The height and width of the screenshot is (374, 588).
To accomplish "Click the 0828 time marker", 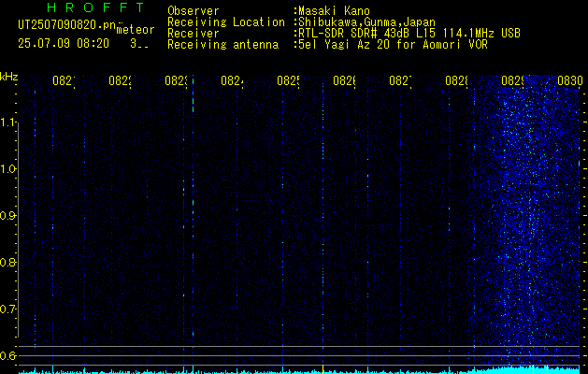I will [x=457, y=80].
